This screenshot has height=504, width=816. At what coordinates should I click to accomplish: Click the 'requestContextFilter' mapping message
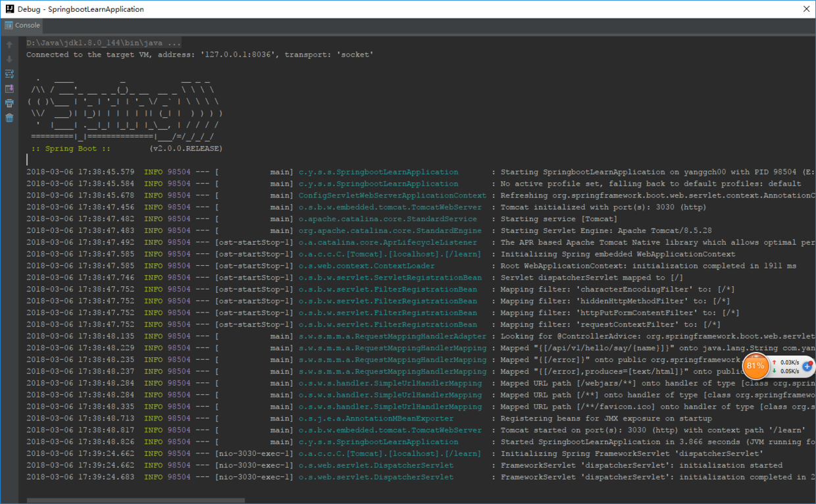tap(611, 324)
